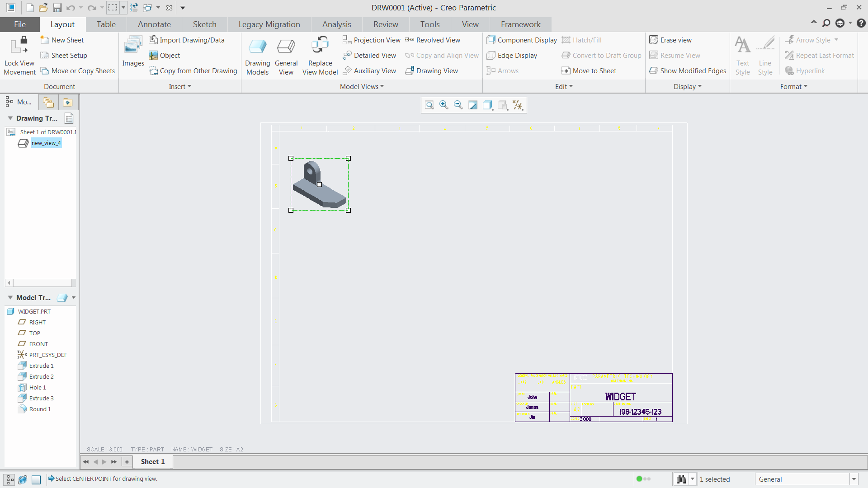Screen dimensions: 868x488
Task: Open the Drawing Models tool
Action: [257, 54]
